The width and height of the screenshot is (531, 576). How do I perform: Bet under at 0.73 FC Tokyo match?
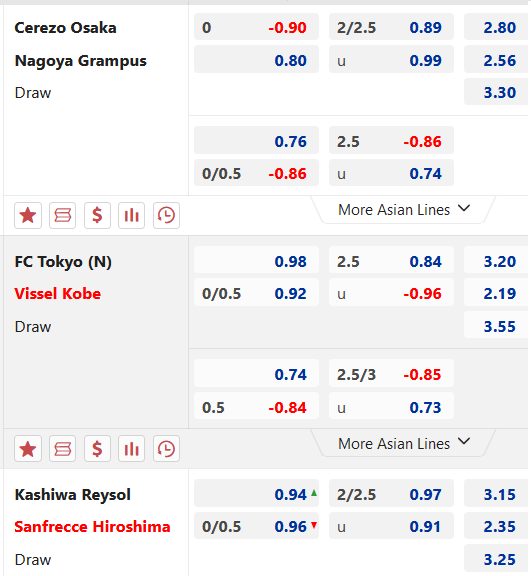point(391,406)
